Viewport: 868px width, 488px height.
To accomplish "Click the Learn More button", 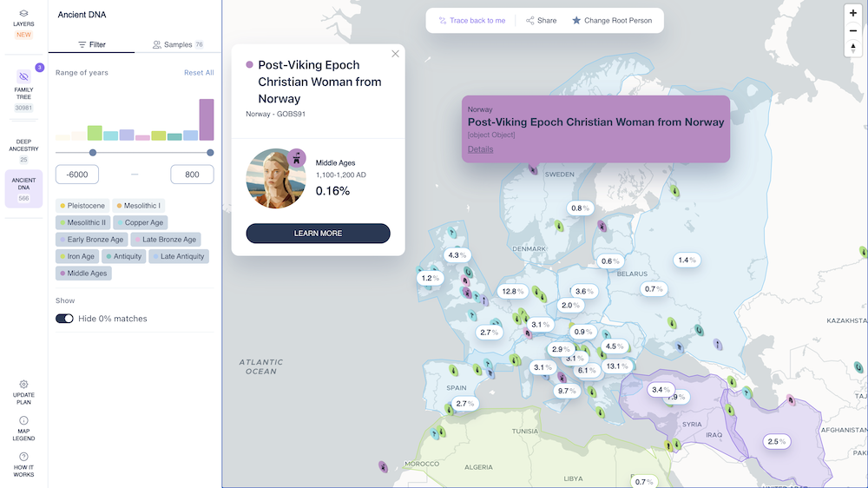I will [x=318, y=234].
